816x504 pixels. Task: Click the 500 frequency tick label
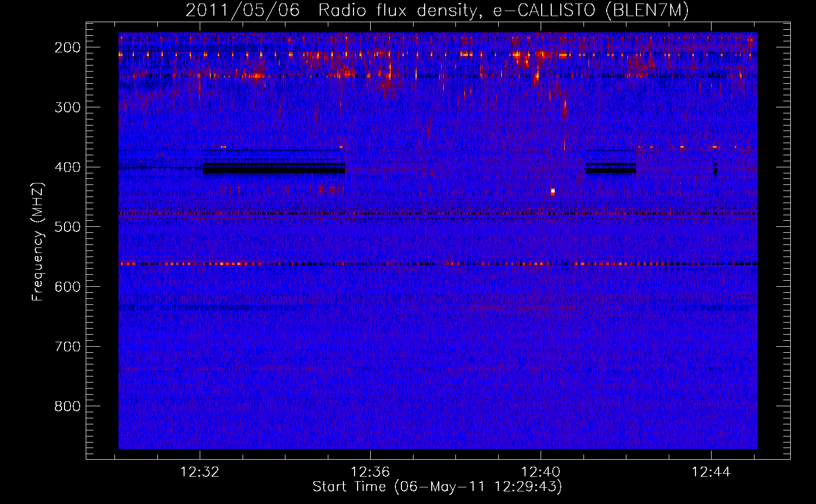[68, 227]
